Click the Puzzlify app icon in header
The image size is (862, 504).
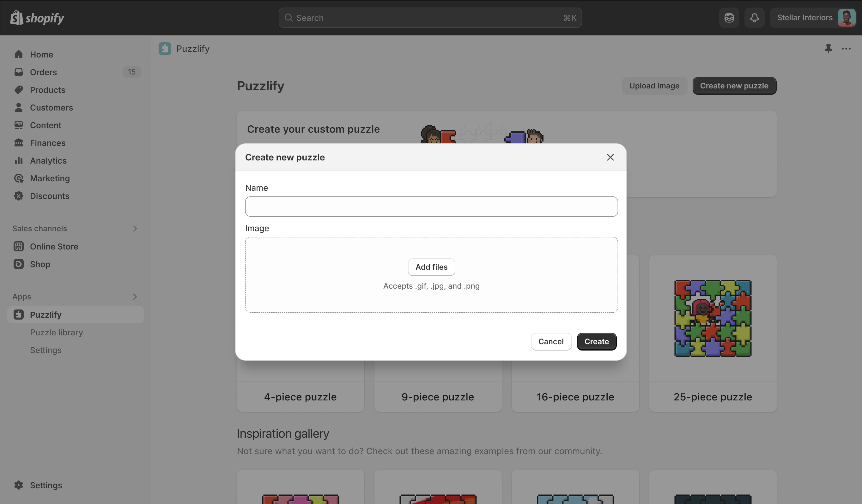point(165,49)
